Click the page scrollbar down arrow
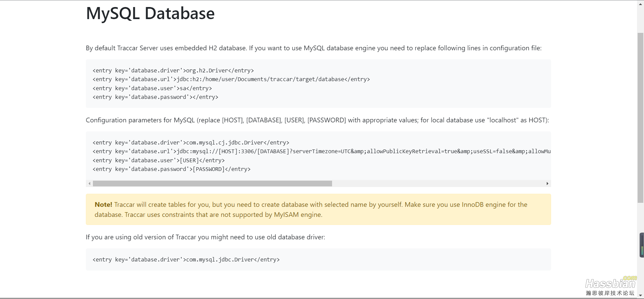This screenshot has width=644, height=299. click(640, 296)
